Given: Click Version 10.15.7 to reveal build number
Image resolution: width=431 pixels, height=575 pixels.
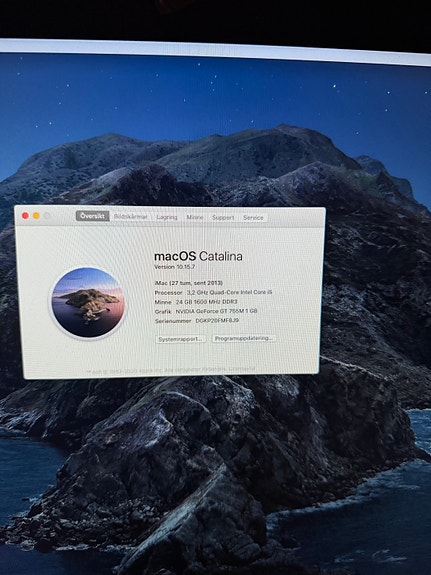Looking at the screenshot, I should (175, 267).
